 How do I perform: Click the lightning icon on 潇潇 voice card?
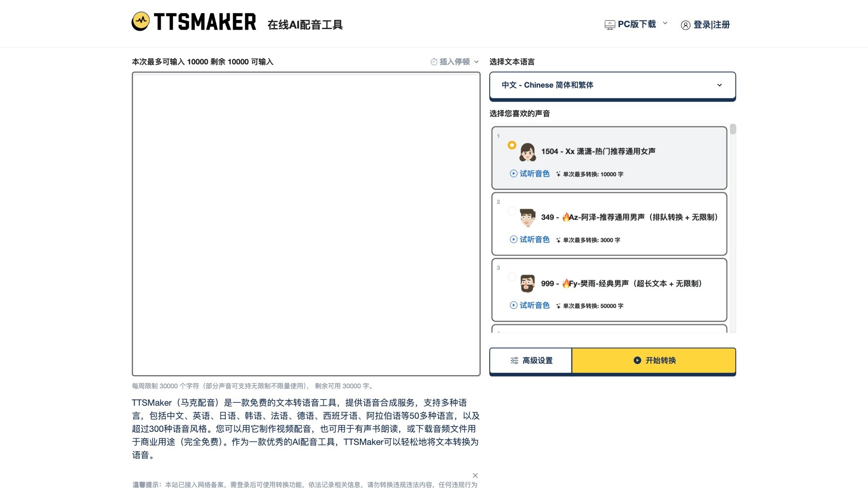pos(558,175)
